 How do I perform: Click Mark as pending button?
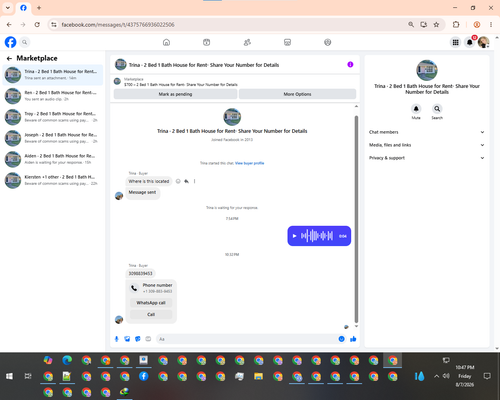175,94
